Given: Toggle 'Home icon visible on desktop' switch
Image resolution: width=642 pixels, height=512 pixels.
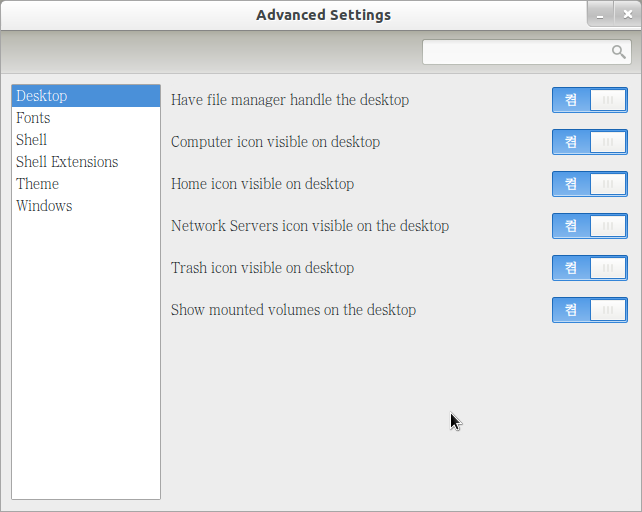Looking at the screenshot, I should coord(590,184).
